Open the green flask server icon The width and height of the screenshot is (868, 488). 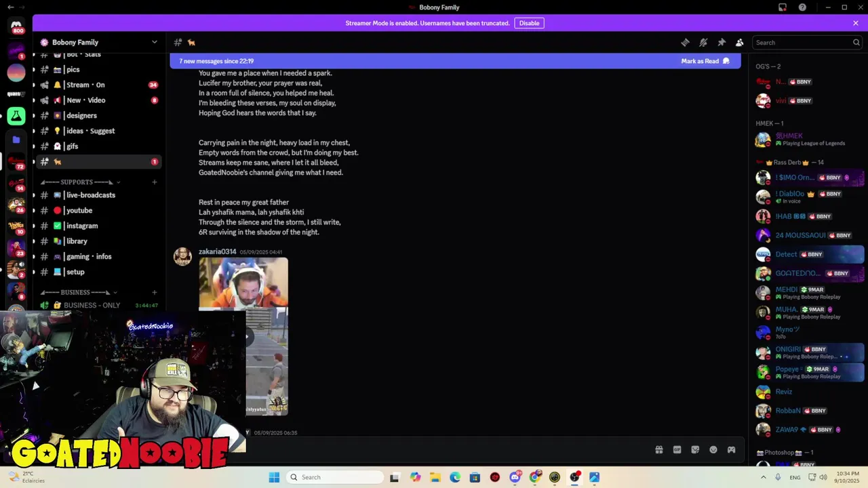pos(16,116)
